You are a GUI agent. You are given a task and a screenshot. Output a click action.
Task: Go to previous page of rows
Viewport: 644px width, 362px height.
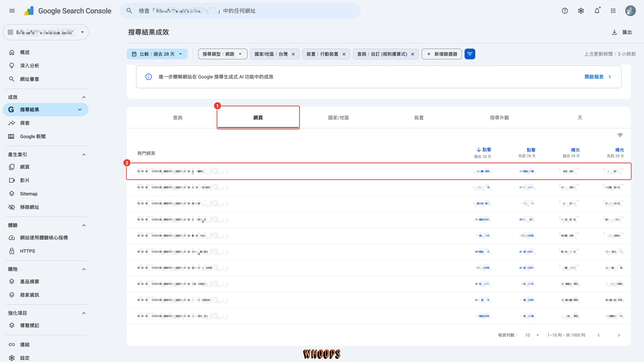pyautogui.click(x=599, y=335)
